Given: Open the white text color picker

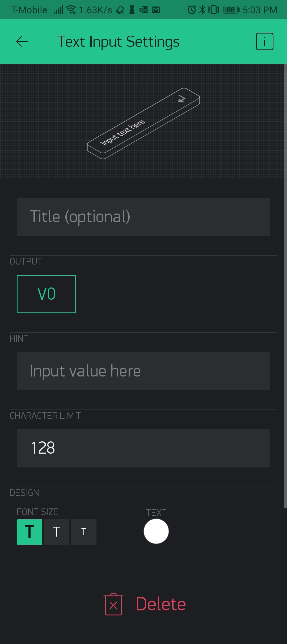Looking at the screenshot, I should click(x=156, y=531).
